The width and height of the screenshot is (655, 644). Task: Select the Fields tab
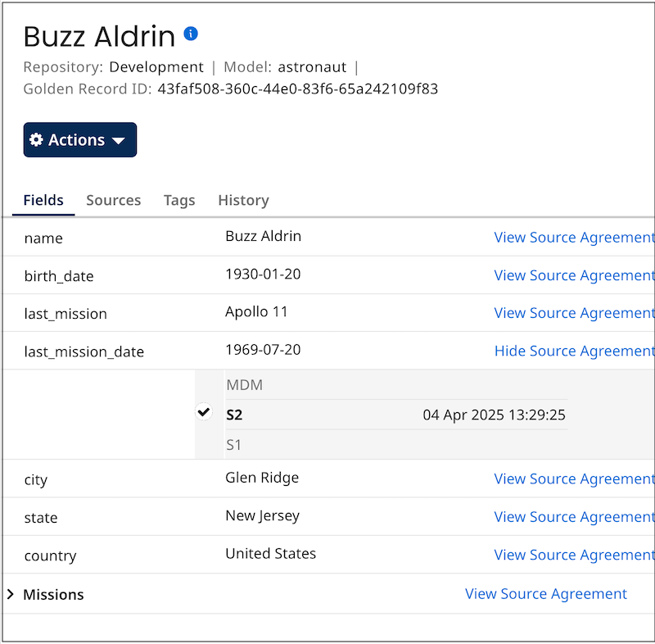click(x=43, y=200)
